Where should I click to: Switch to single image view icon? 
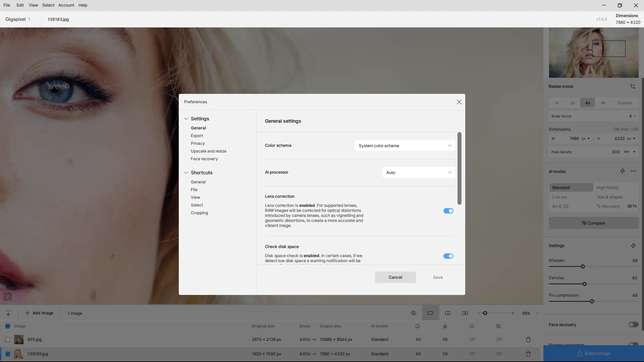point(430,313)
